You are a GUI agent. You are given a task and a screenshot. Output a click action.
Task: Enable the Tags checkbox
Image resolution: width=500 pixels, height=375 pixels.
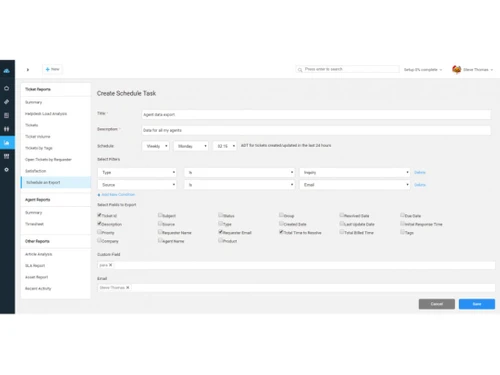pyautogui.click(x=402, y=232)
